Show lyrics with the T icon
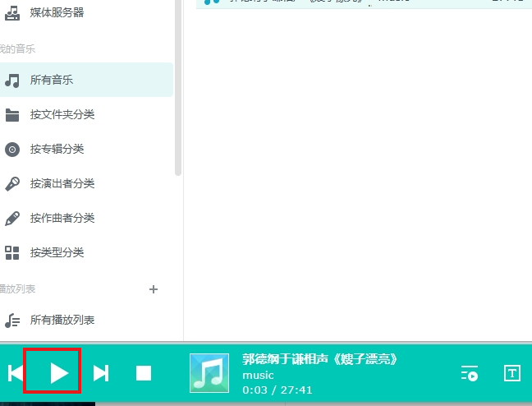 512,373
